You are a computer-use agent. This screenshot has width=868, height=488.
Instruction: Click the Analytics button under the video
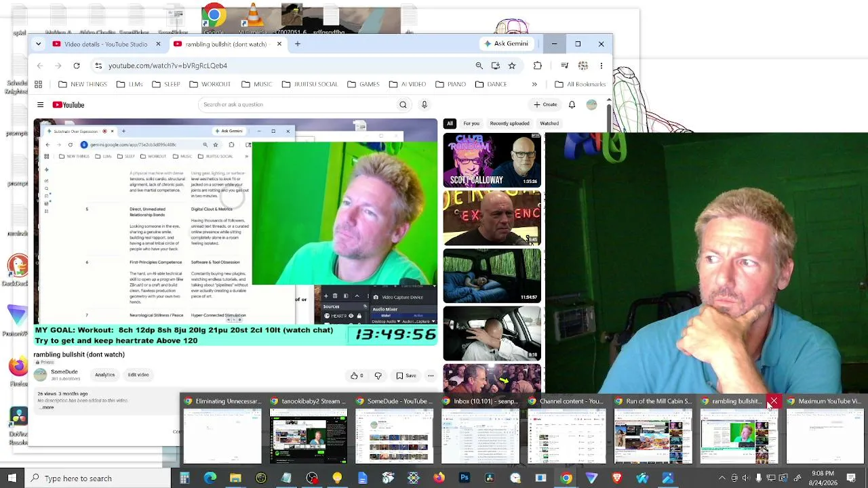(104, 375)
